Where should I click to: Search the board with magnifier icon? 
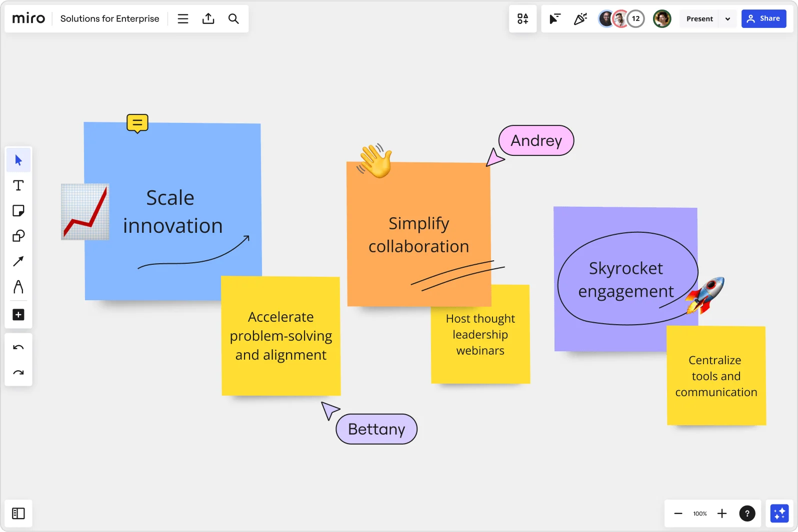pyautogui.click(x=233, y=19)
